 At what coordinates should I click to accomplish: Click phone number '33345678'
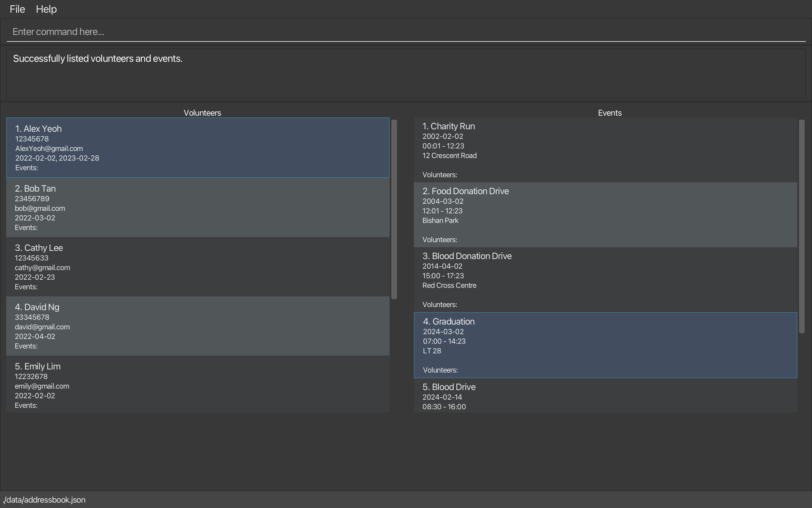32,317
